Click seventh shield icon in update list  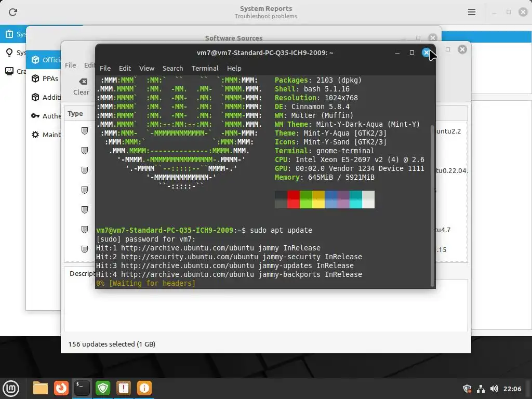pyautogui.click(x=85, y=249)
